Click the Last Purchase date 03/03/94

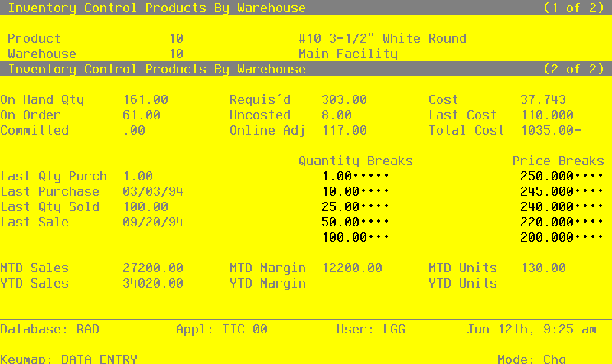point(153,191)
